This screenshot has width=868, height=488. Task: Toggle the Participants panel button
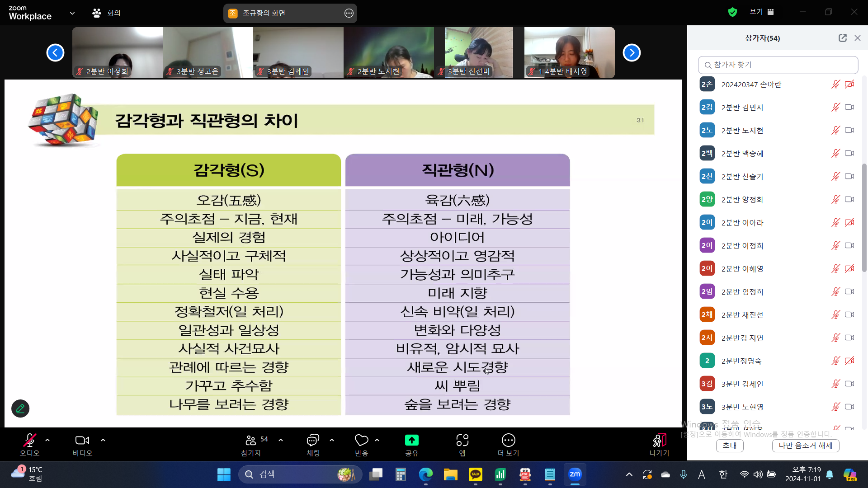(251, 440)
